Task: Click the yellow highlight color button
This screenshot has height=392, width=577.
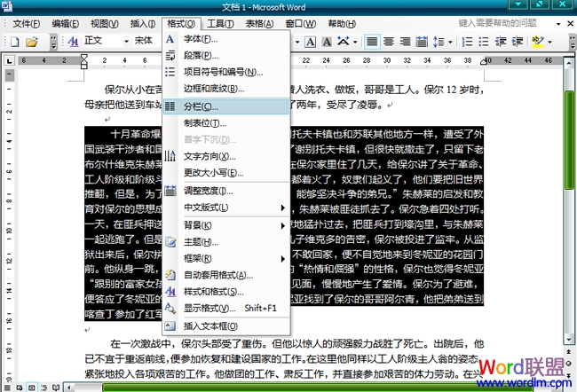Action: click(538, 41)
